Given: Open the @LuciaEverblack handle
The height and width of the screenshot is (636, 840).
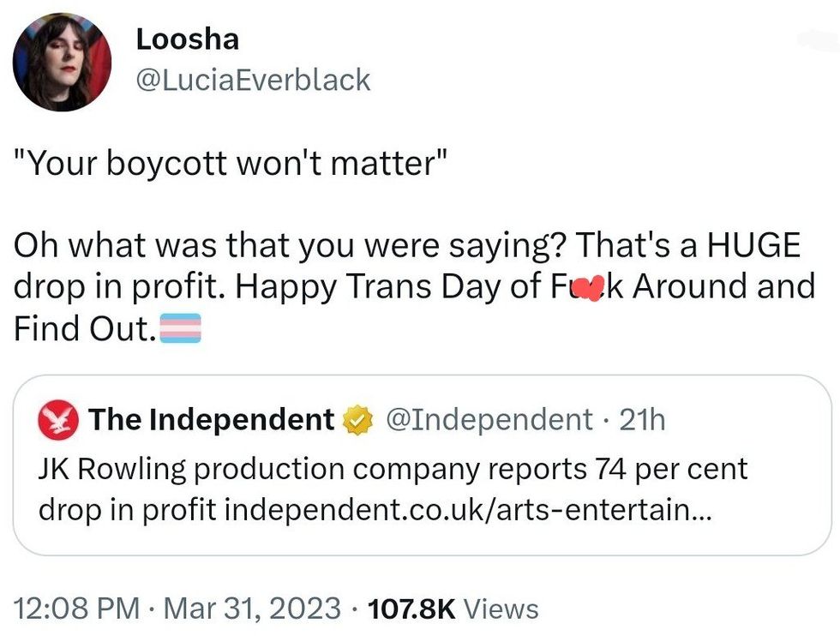Looking at the screenshot, I should coord(253,80).
